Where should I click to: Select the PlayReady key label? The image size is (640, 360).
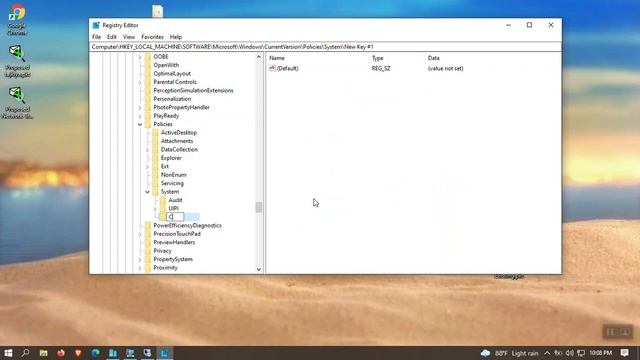166,116
